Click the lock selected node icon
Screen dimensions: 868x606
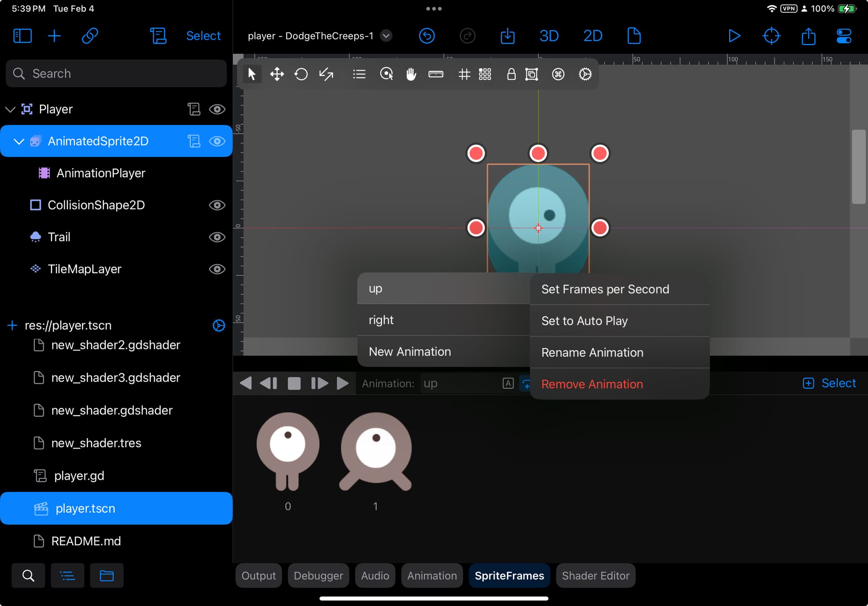pos(511,74)
